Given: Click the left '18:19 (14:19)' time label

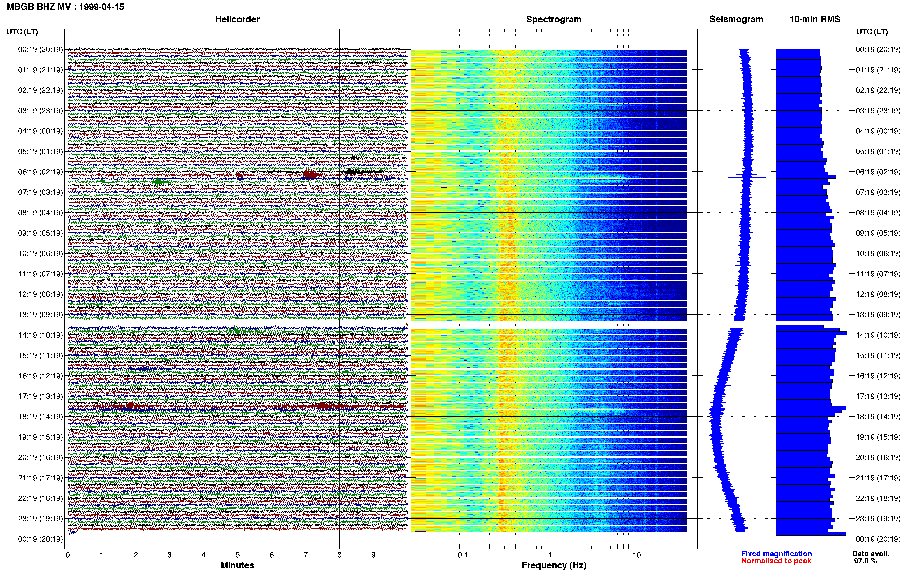Looking at the screenshot, I should tap(40, 417).
